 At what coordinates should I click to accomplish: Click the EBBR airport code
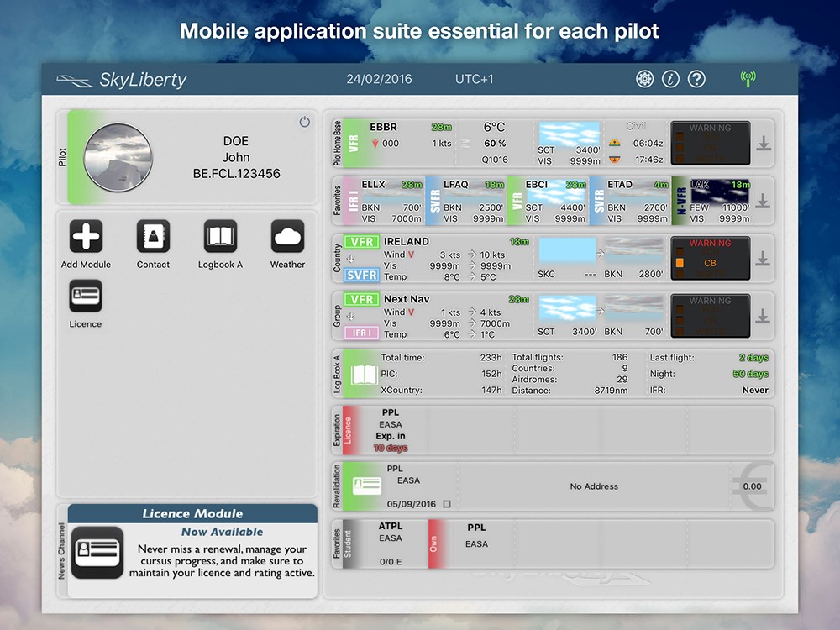384,127
